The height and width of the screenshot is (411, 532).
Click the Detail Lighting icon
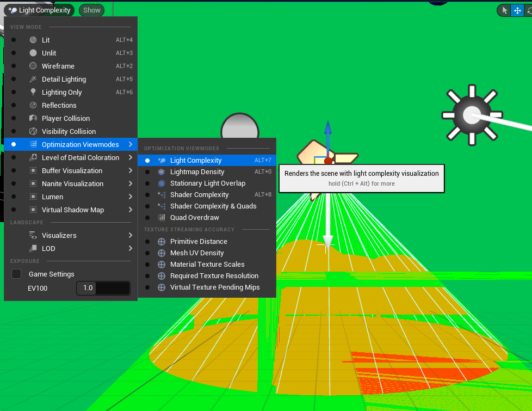coord(33,79)
